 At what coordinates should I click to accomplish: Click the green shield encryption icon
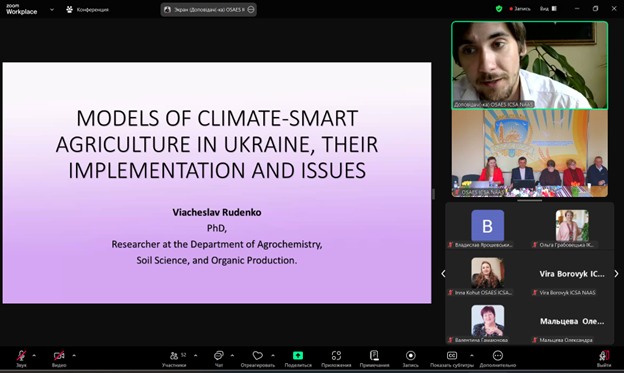[x=499, y=9]
